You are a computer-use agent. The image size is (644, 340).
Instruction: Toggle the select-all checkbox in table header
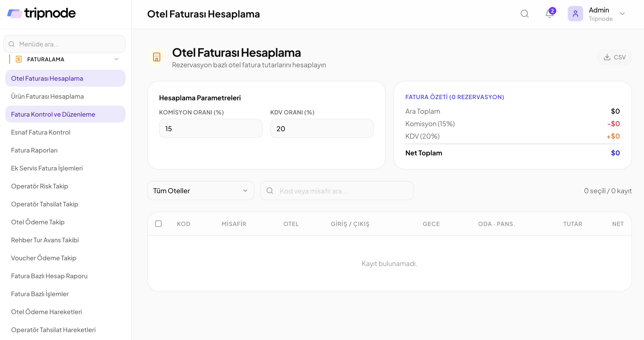(158, 224)
